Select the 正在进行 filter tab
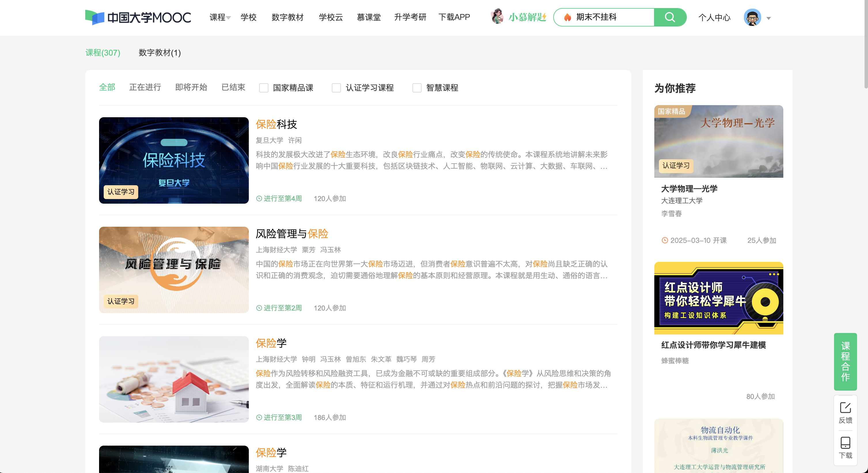 145,87
